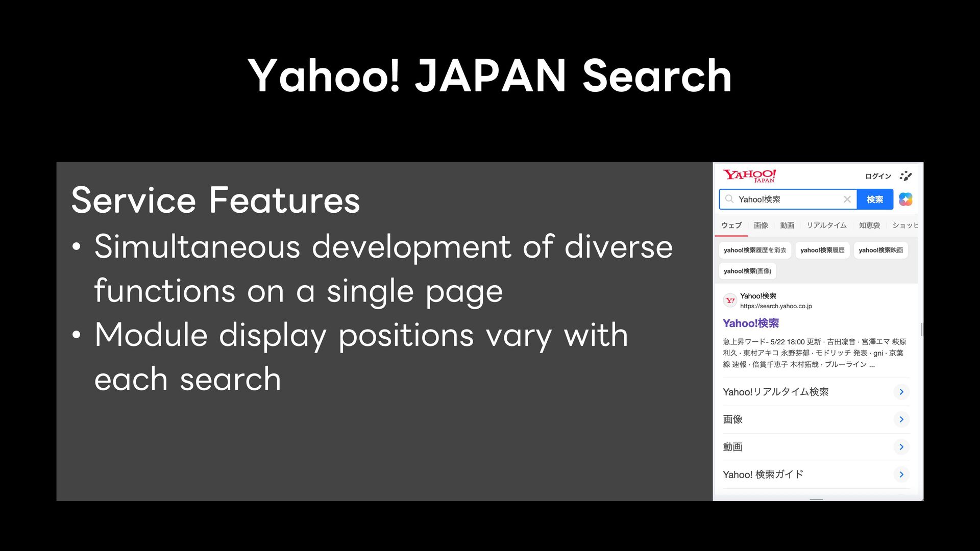Click suggestion chip yahoo!検索履歴

click(x=822, y=250)
